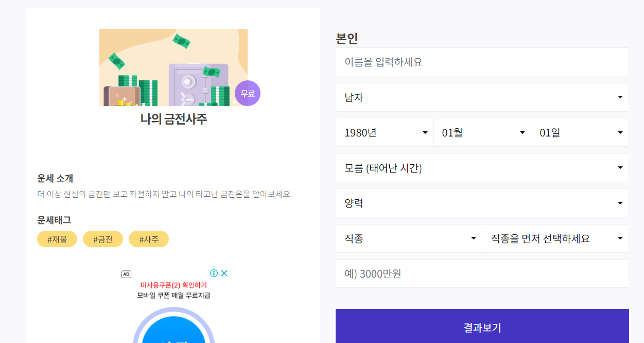Open the birth time dropdown showing 모름
Screen dimensions: 644x343
482,167
